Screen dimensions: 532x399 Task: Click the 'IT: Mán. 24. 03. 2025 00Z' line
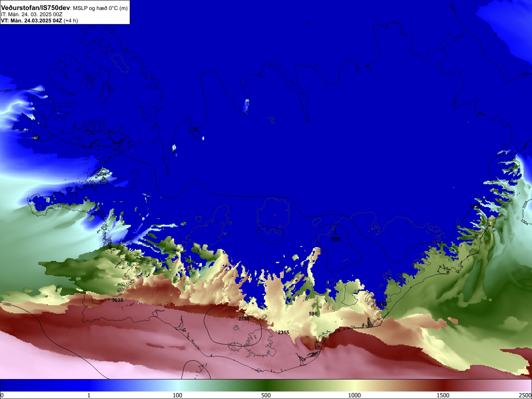coord(32,15)
